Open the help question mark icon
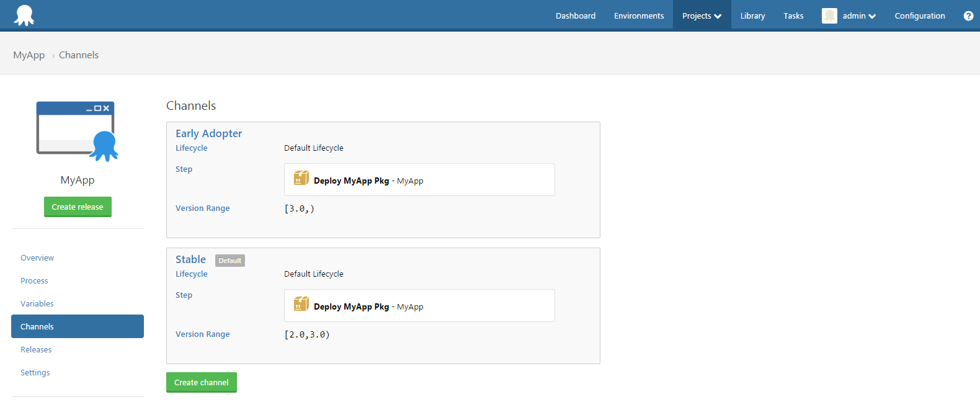 [968, 16]
